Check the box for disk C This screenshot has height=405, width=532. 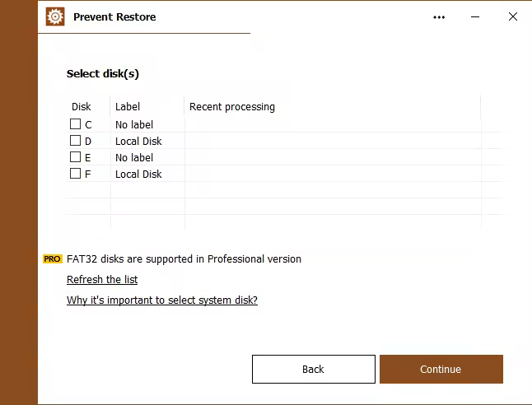click(x=76, y=124)
